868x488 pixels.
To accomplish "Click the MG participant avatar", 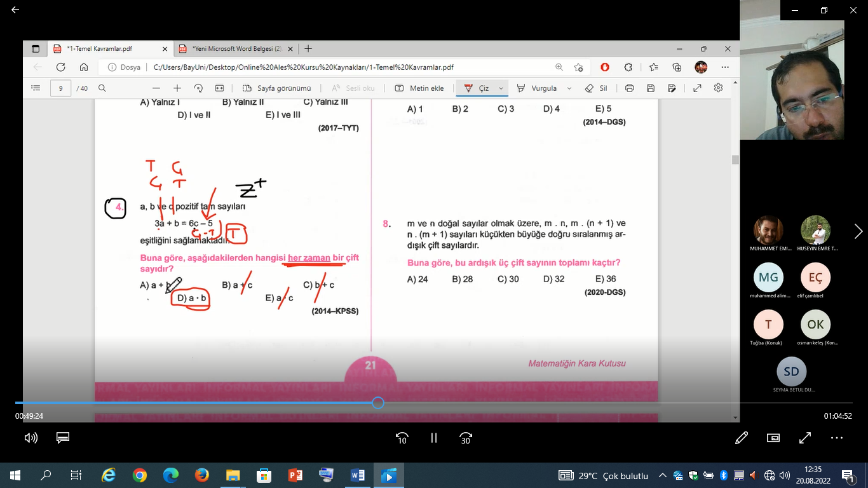I will (x=768, y=277).
